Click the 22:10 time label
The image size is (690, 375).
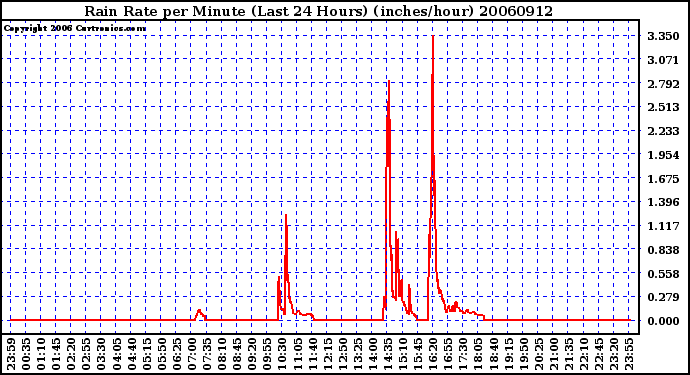(x=584, y=354)
